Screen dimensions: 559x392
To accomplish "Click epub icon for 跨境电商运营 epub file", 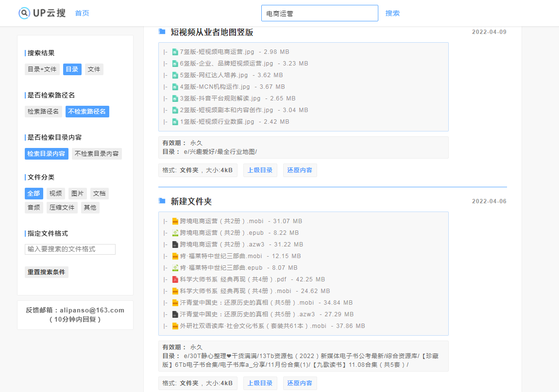I will point(175,233).
